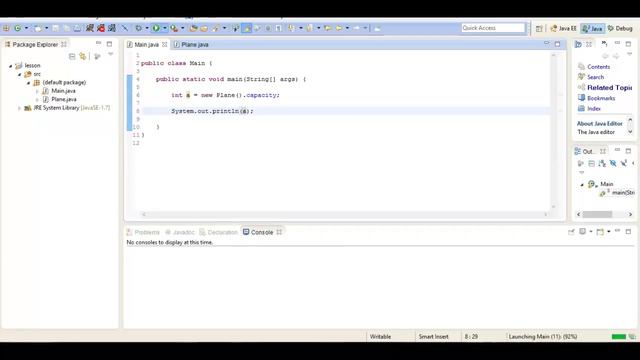Click the Quick Access search field

493,28
